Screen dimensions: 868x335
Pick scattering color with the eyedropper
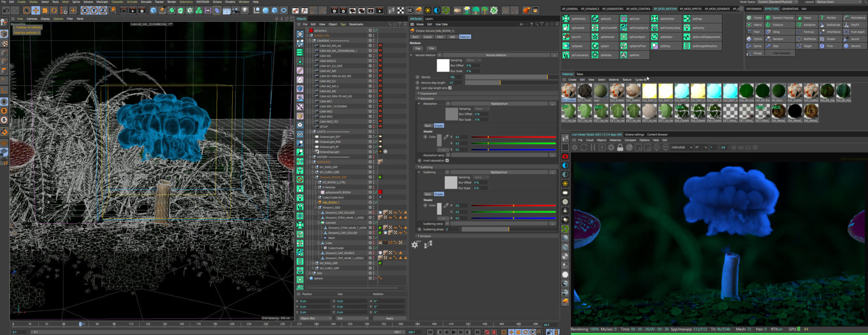point(446,206)
